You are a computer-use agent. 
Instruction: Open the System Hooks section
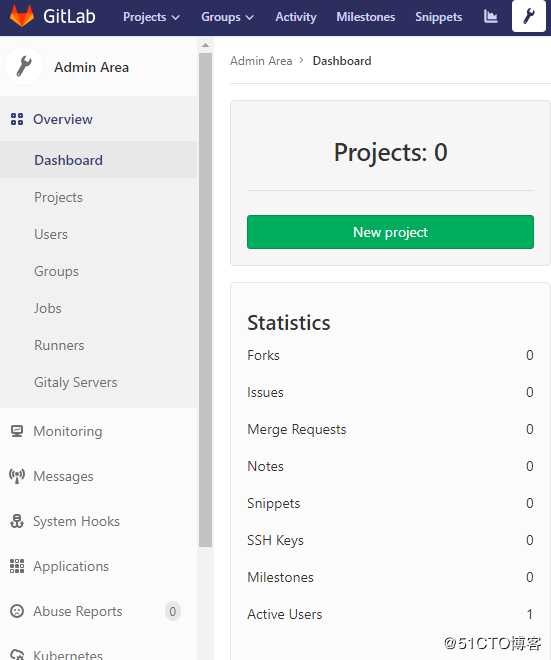[x=77, y=522]
